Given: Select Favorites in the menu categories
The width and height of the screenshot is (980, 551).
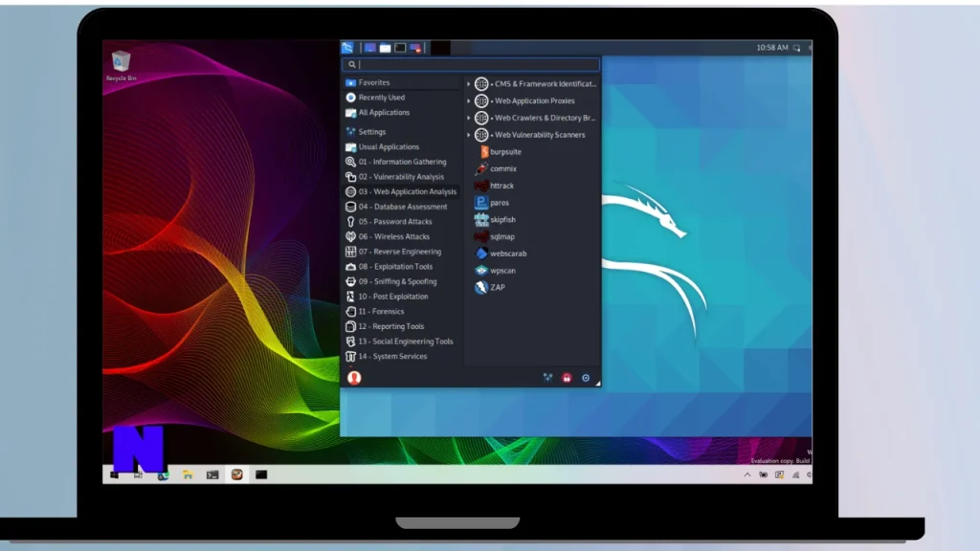Looking at the screenshot, I should point(401,82).
